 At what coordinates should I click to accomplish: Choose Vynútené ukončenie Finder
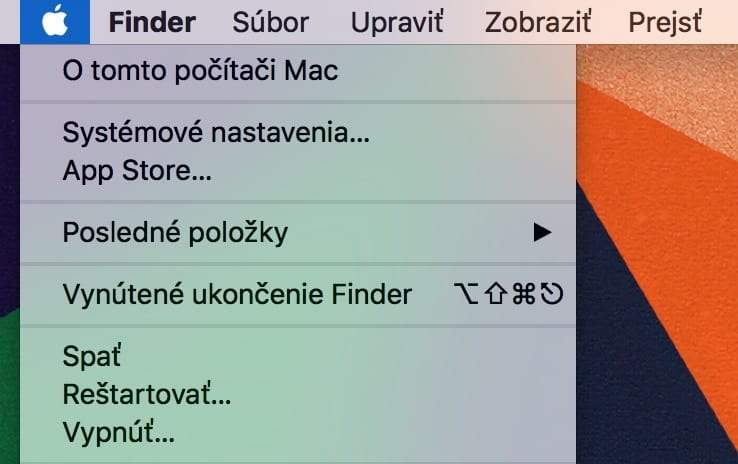(x=298, y=295)
